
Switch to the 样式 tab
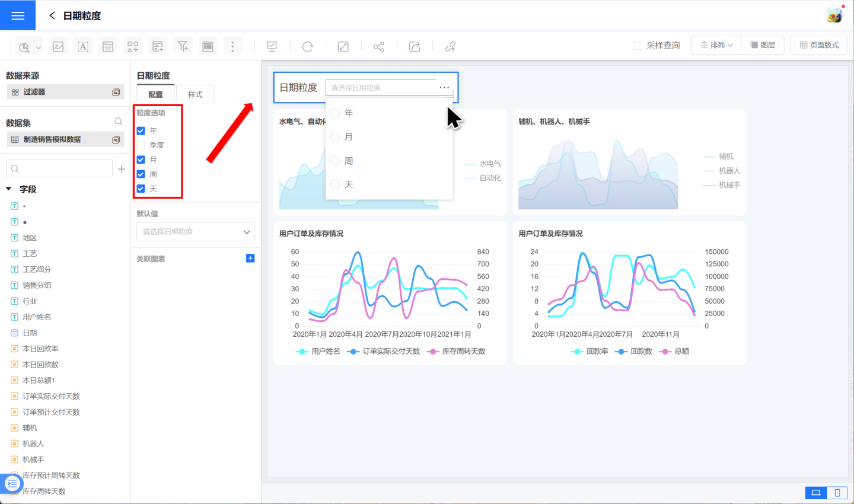pos(195,94)
